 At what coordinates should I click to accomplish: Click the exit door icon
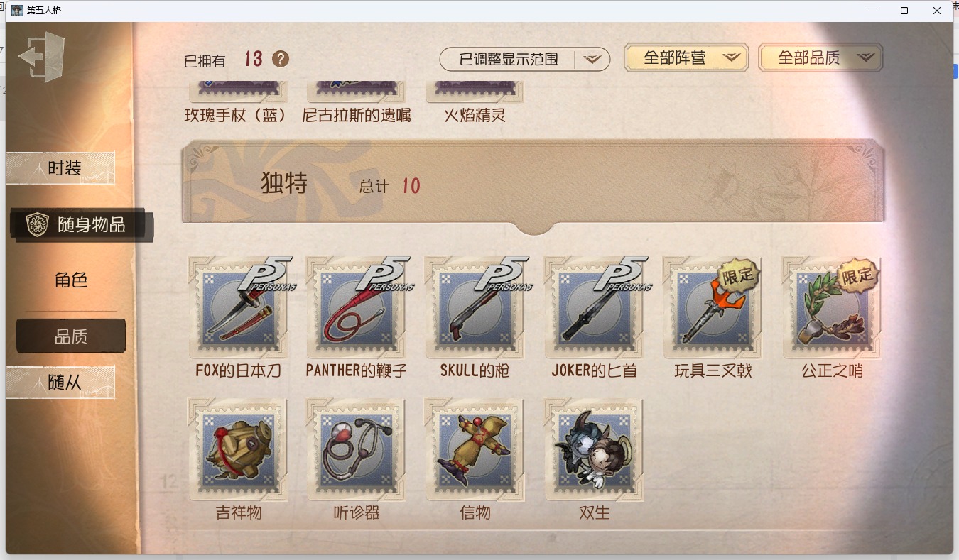click(42, 57)
